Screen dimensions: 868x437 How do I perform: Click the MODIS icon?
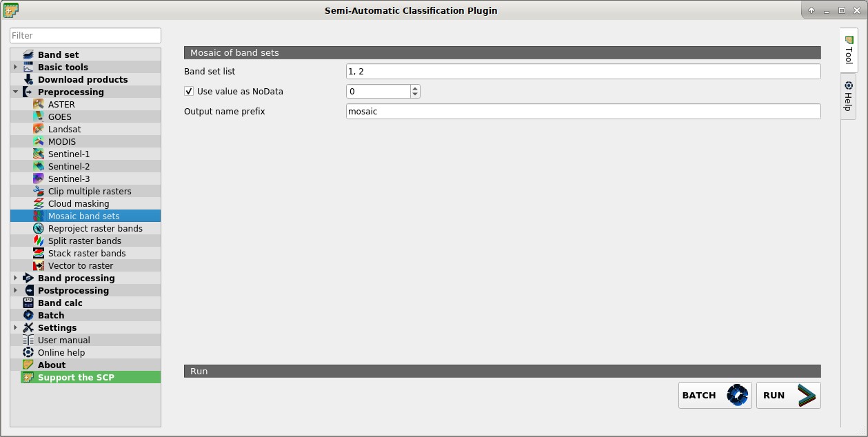click(39, 141)
